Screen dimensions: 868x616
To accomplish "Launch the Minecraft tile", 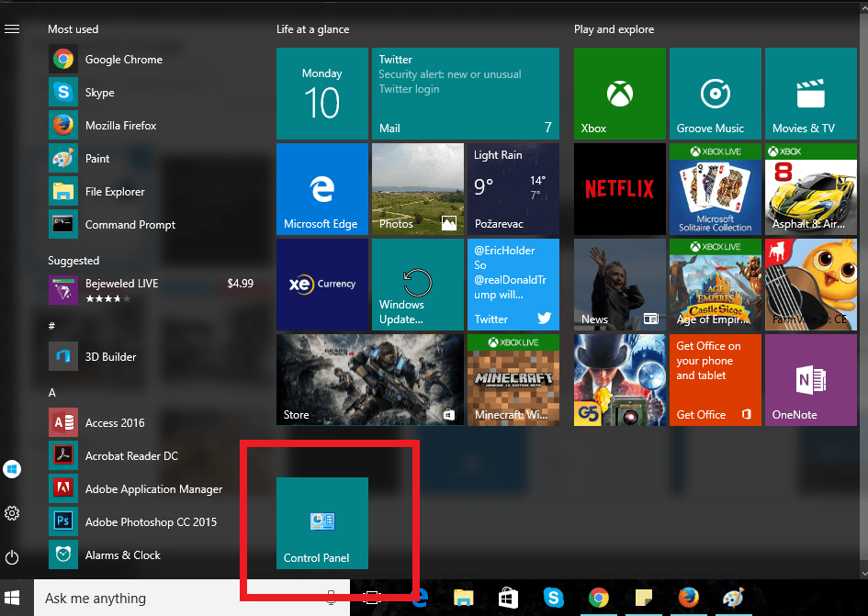I will 513,380.
